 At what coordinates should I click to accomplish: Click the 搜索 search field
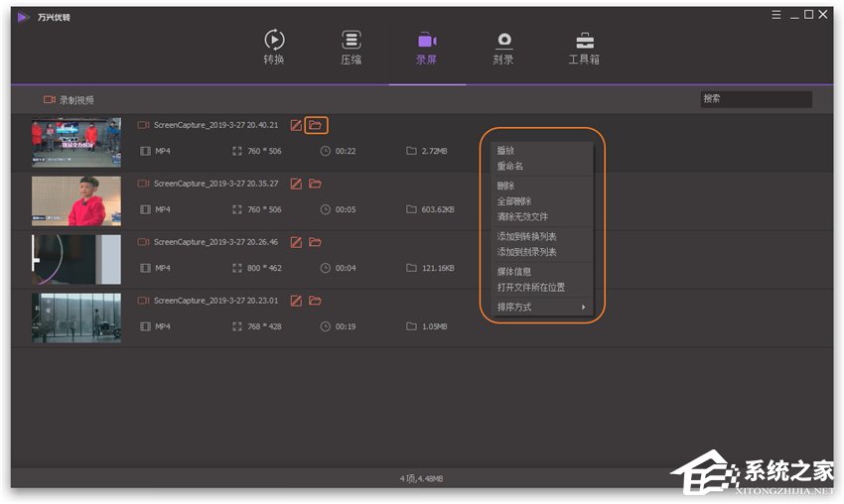point(757,99)
